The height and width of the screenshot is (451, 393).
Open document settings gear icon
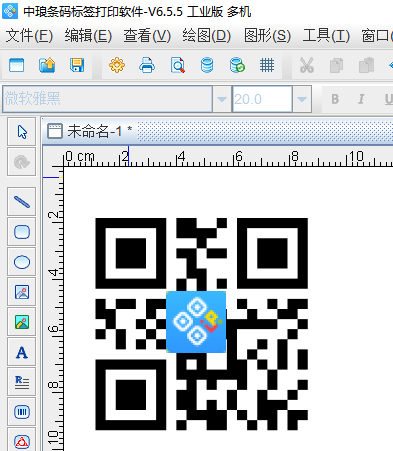click(117, 65)
